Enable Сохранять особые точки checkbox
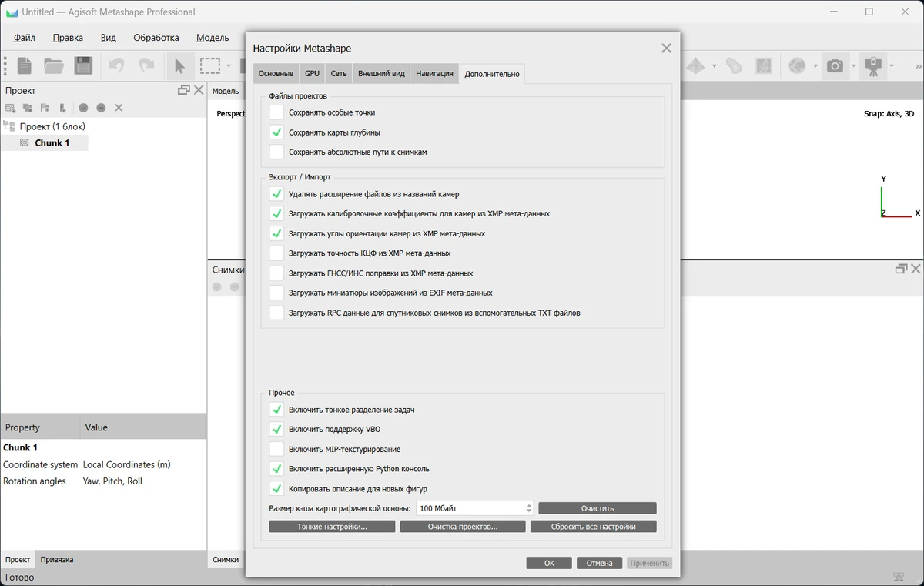924x586 pixels. point(276,112)
